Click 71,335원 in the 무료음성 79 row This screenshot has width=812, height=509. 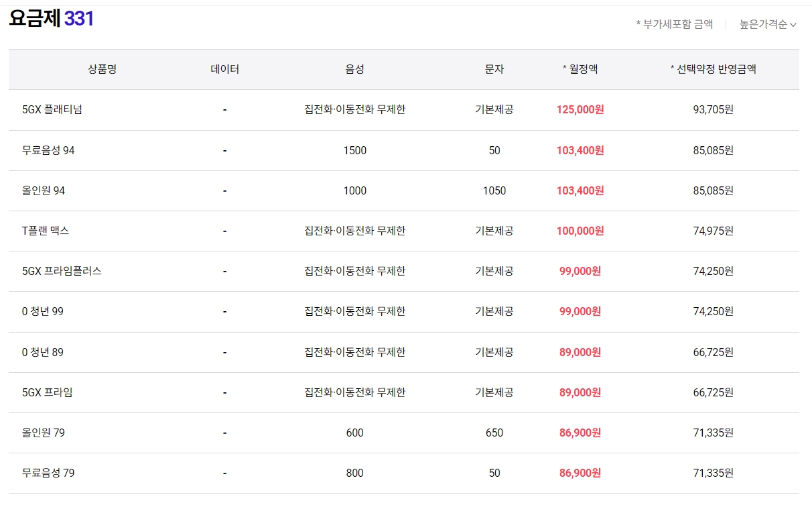coord(713,473)
